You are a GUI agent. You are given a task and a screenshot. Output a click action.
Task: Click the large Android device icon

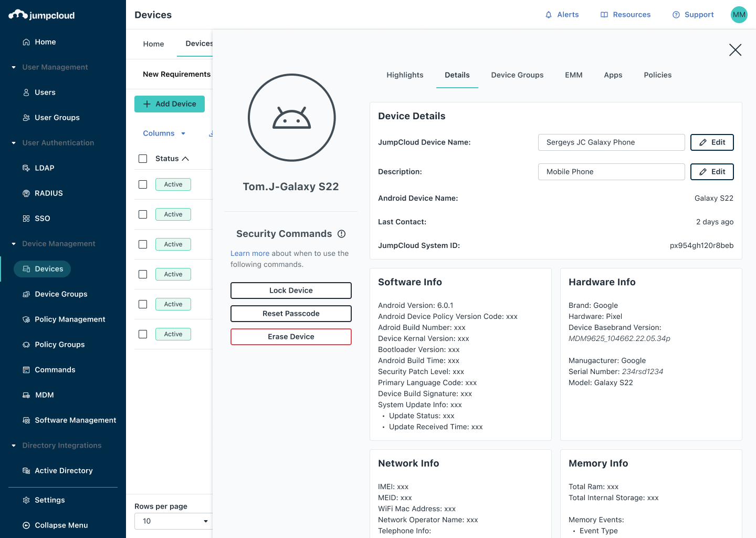292,118
